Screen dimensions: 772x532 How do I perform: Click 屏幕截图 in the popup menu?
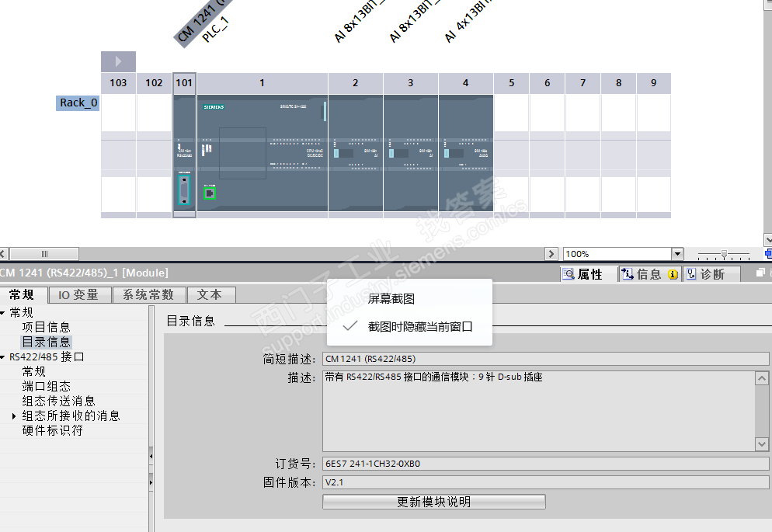click(x=391, y=299)
